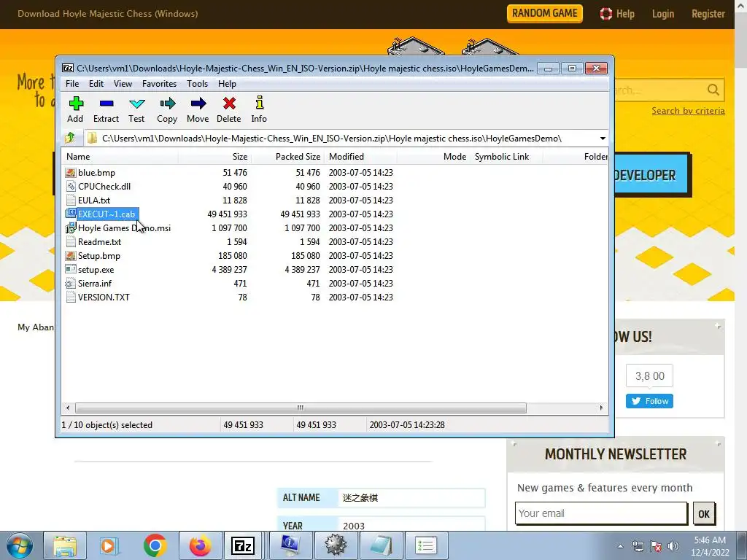Click the Add toolbar icon in 7-Zip
Viewport: 747px width, 560px height.
pos(76,104)
